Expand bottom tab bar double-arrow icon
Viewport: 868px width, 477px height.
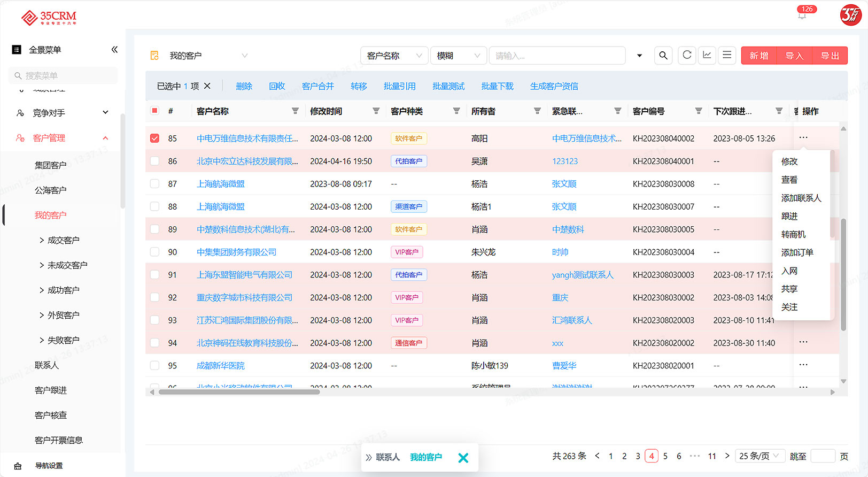(x=369, y=458)
